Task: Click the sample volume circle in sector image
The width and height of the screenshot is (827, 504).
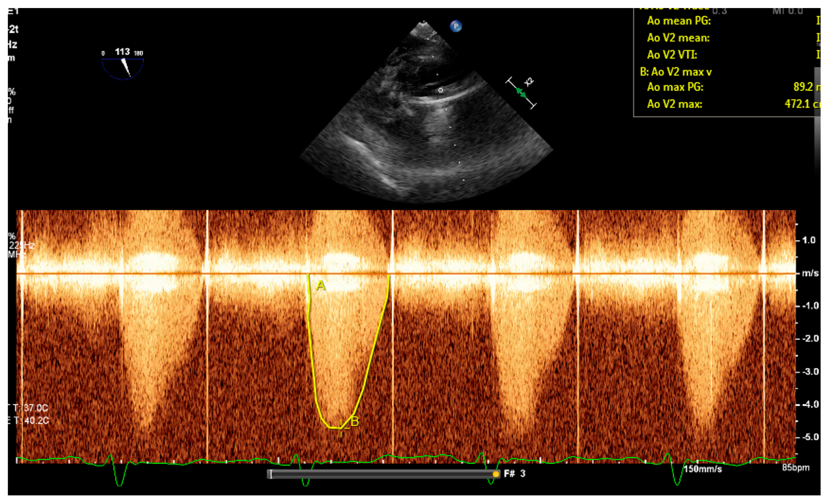Action: point(441,90)
